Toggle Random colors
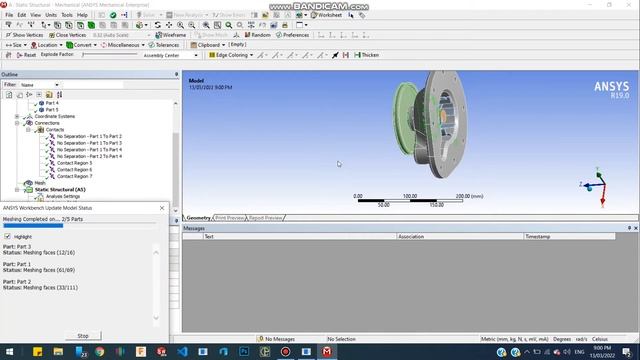The image size is (640, 360). [x=257, y=35]
